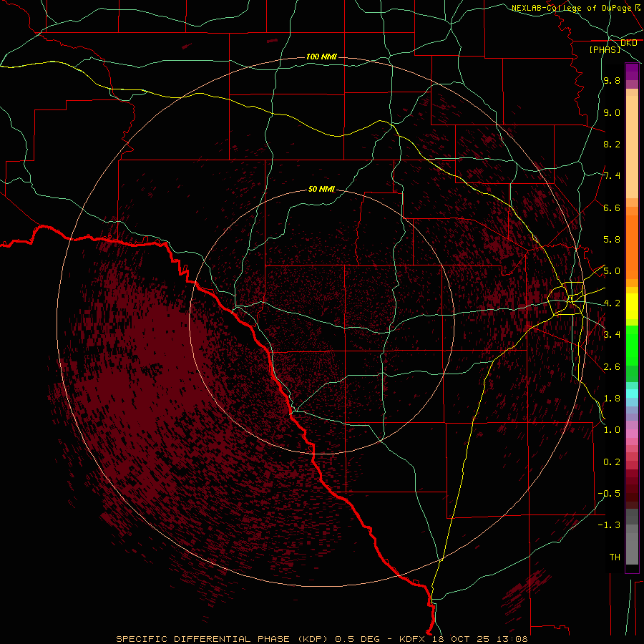The height and width of the screenshot is (644, 644).
Task: Click the 3.4 value on the color scale
Action: pos(612,335)
